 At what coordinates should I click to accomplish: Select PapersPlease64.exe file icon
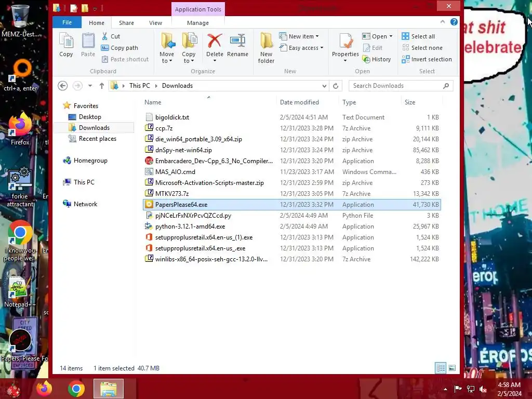coord(149,205)
